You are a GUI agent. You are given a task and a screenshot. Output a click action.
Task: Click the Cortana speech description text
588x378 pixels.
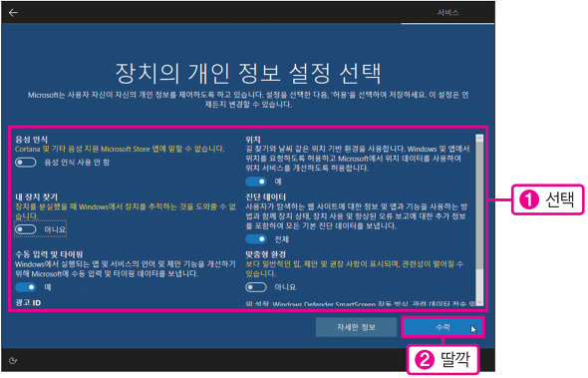pyautogui.click(x=120, y=149)
